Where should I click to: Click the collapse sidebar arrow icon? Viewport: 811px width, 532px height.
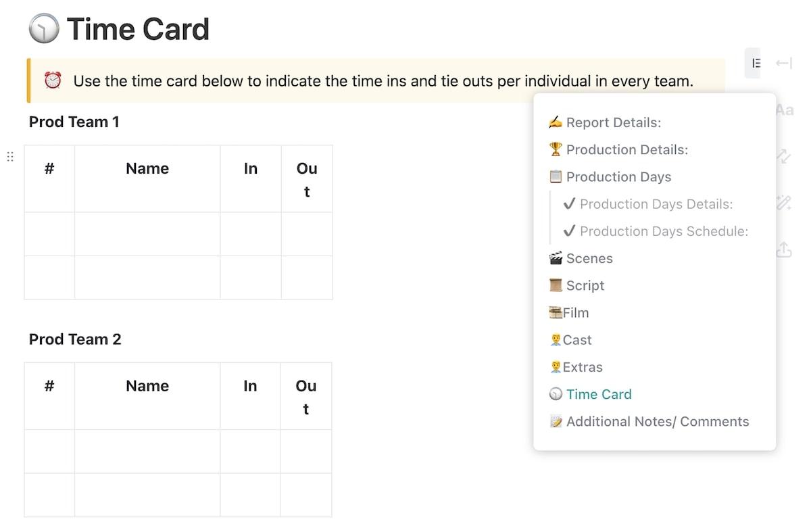click(x=784, y=63)
